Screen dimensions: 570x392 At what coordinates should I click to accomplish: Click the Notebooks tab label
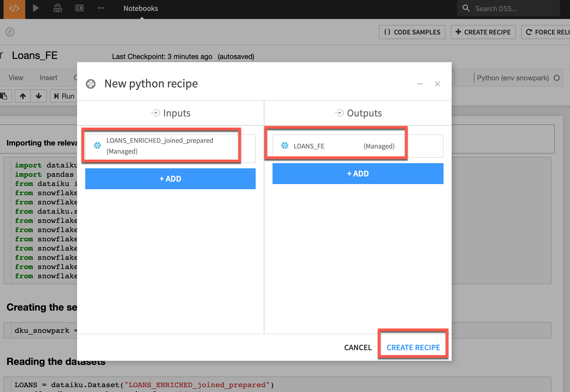(x=141, y=8)
